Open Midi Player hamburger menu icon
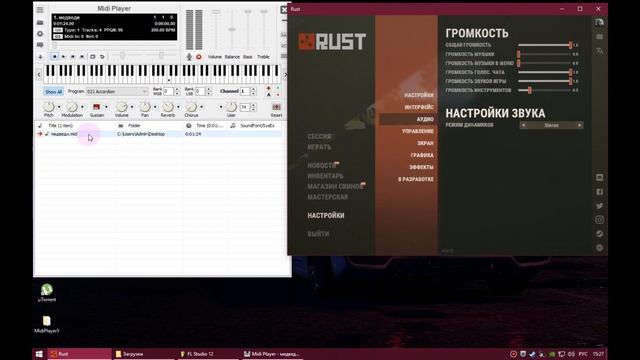The image size is (640, 360). (40, 9)
